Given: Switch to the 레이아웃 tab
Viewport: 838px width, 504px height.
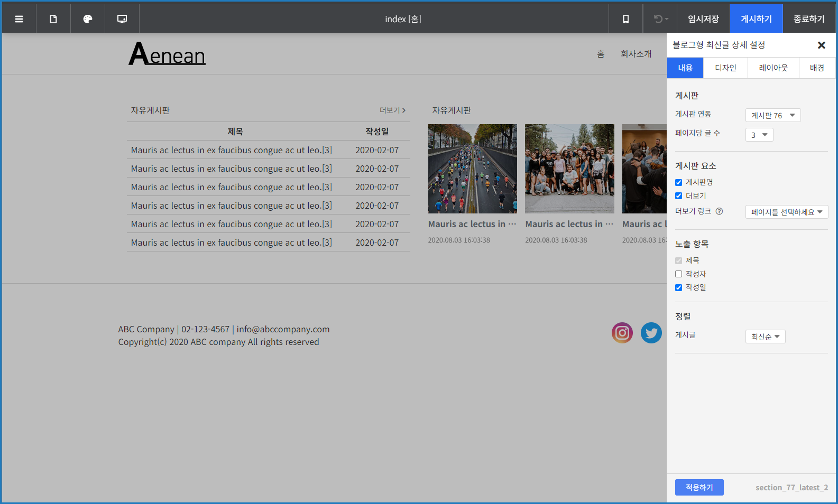Looking at the screenshot, I should [773, 68].
